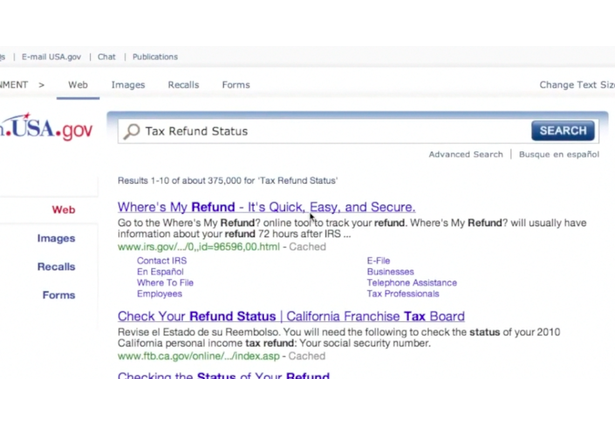The height and width of the screenshot is (424, 615).
Task: Open Cached version of California Franchise result
Action: [x=307, y=356]
